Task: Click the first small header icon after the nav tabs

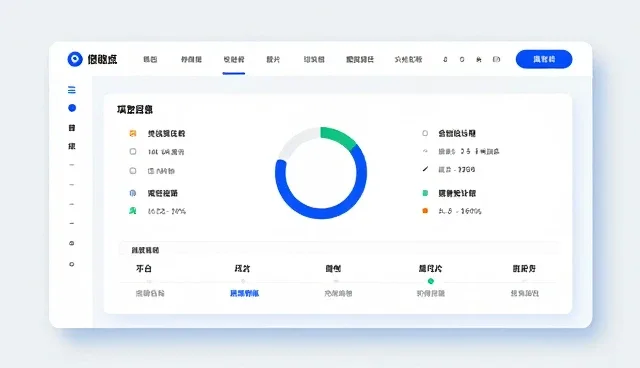Action: point(445,60)
